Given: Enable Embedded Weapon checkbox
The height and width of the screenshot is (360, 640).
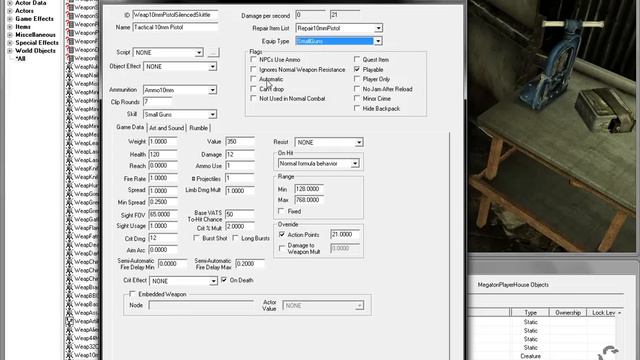Looking at the screenshot, I should tap(132, 294).
